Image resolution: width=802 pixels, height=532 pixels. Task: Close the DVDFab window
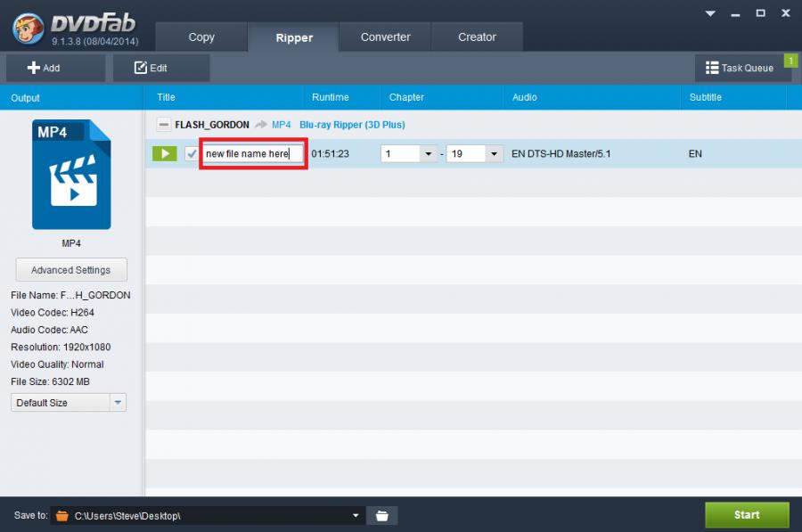[x=786, y=13]
